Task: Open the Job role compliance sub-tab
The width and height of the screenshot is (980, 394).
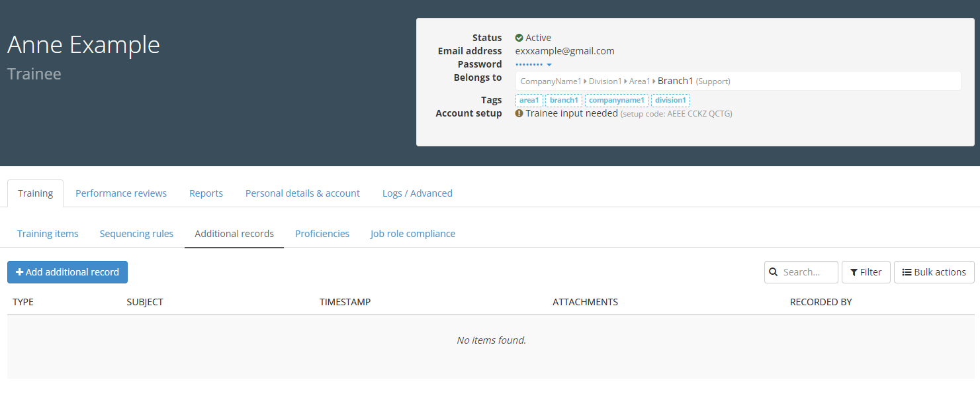Action: tap(412, 234)
